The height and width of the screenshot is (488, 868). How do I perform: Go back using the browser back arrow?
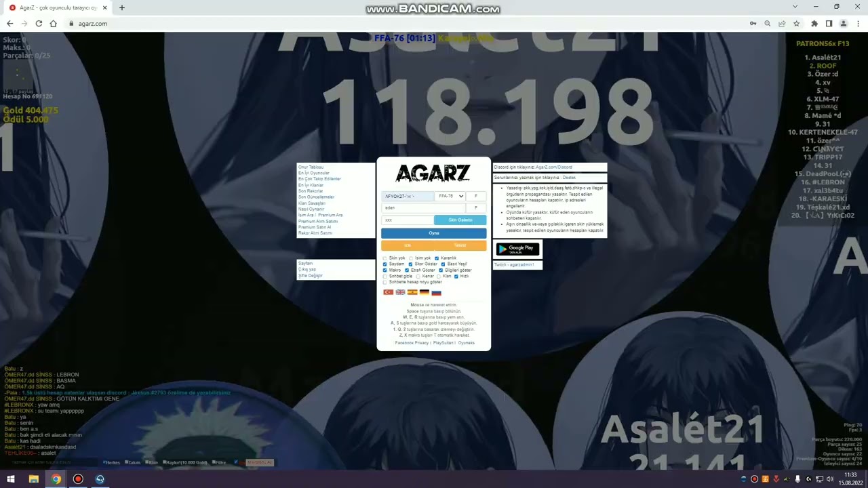pos(9,24)
